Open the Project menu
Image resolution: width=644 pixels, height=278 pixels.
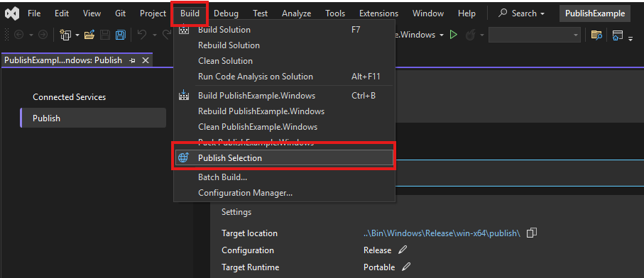153,13
